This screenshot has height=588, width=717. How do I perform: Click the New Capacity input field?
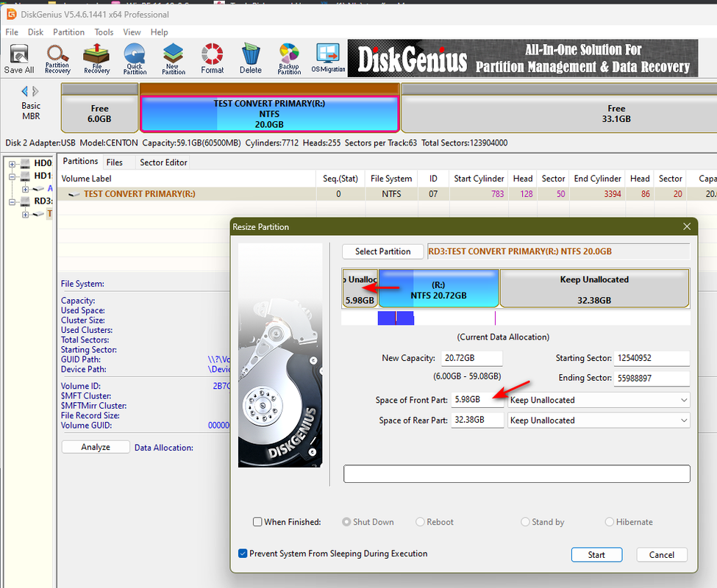(x=472, y=358)
